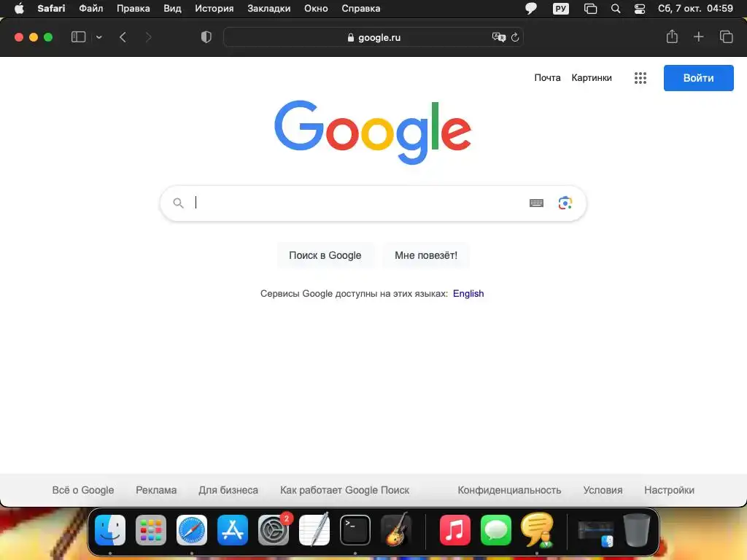Open Launchpad from the Dock

coord(151,530)
